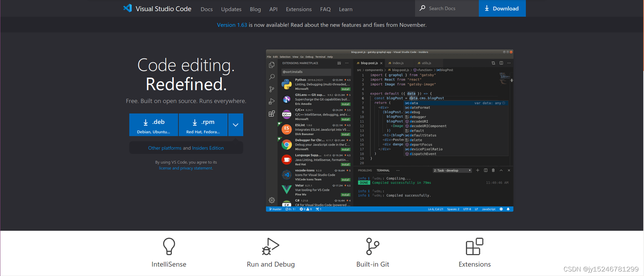Go to the Blog page
Viewport: 644px width, 276px height.
point(255,9)
